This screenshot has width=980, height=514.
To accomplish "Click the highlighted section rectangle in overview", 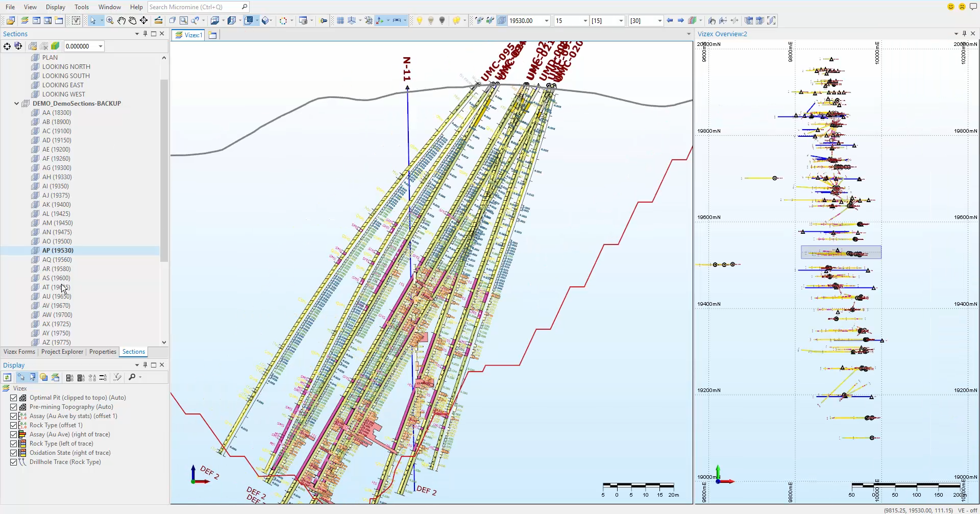I will tap(841, 252).
